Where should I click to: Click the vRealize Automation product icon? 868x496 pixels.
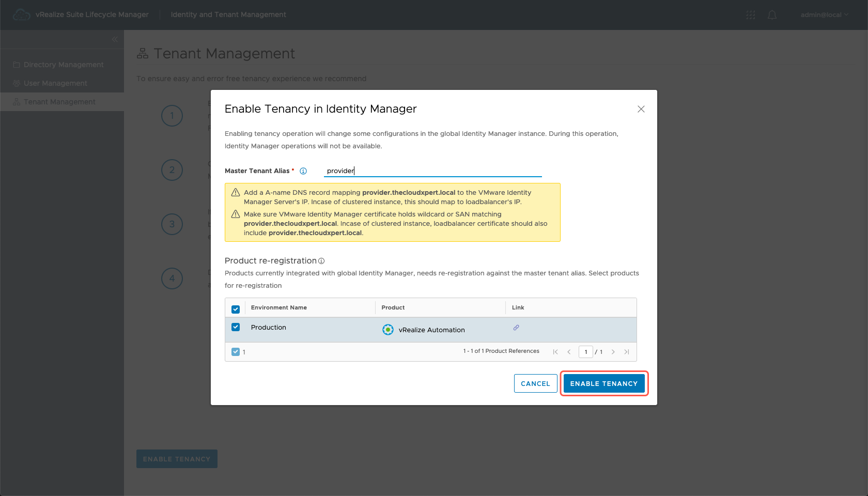click(388, 330)
